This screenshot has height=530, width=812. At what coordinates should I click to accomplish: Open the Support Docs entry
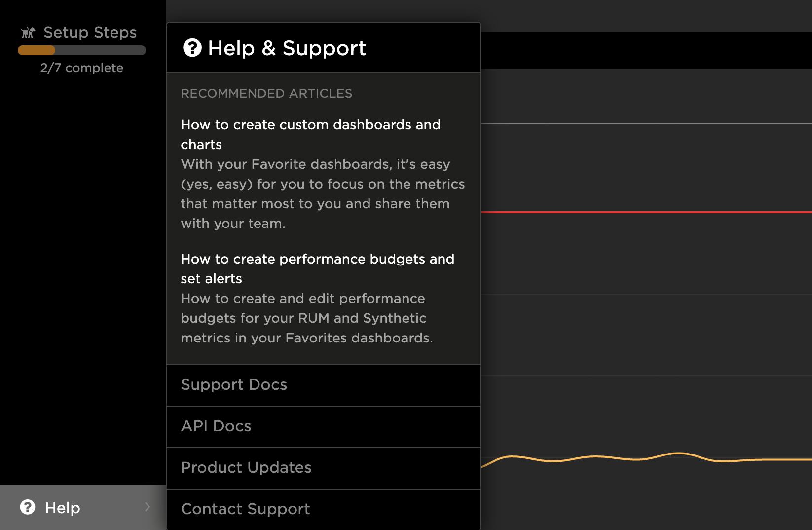click(234, 385)
